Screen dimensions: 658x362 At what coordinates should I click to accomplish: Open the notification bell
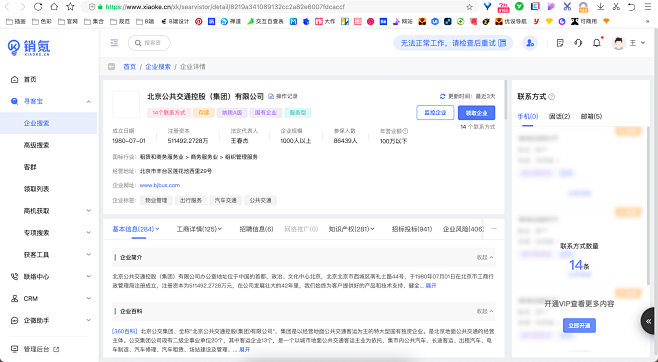[x=597, y=43]
